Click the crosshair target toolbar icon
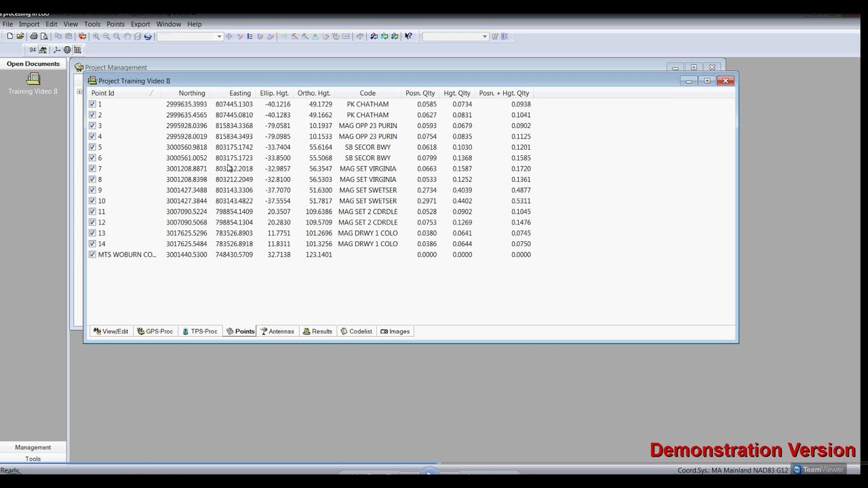868x488 pixels. (x=229, y=36)
